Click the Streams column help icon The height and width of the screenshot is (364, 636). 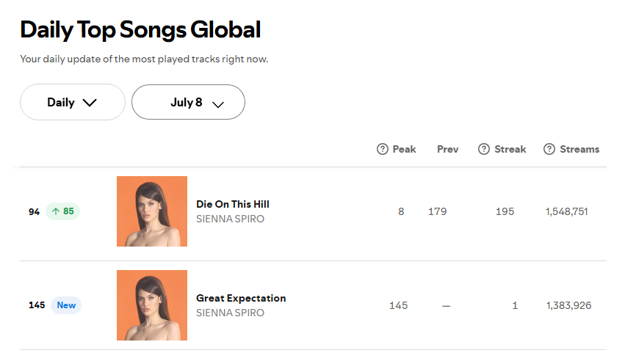pyautogui.click(x=549, y=149)
